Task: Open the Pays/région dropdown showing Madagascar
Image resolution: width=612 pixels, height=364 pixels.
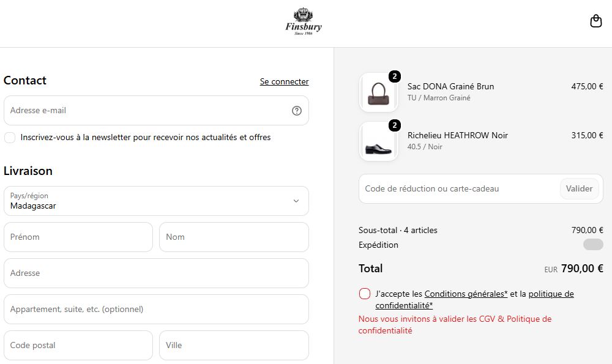Action: tap(156, 201)
